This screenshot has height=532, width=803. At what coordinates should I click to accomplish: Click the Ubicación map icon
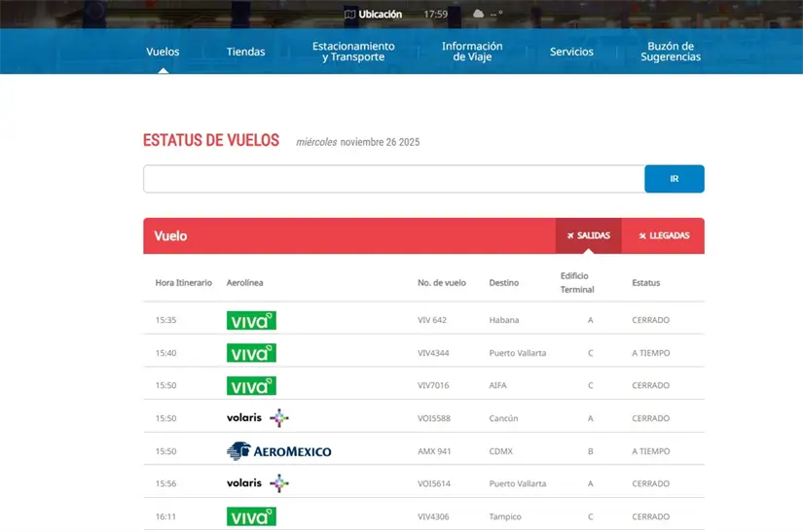click(349, 15)
